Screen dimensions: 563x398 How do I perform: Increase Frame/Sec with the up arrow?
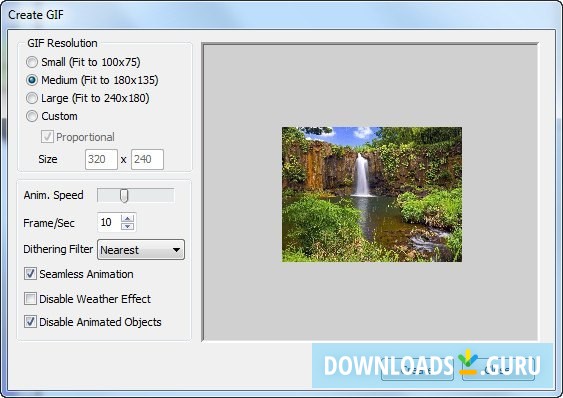pos(127,218)
